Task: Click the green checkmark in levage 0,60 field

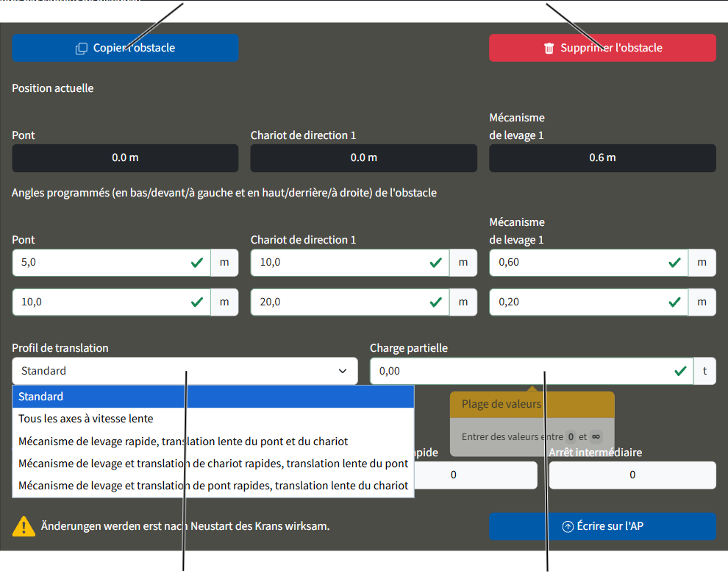Action: pyautogui.click(x=674, y=263)
